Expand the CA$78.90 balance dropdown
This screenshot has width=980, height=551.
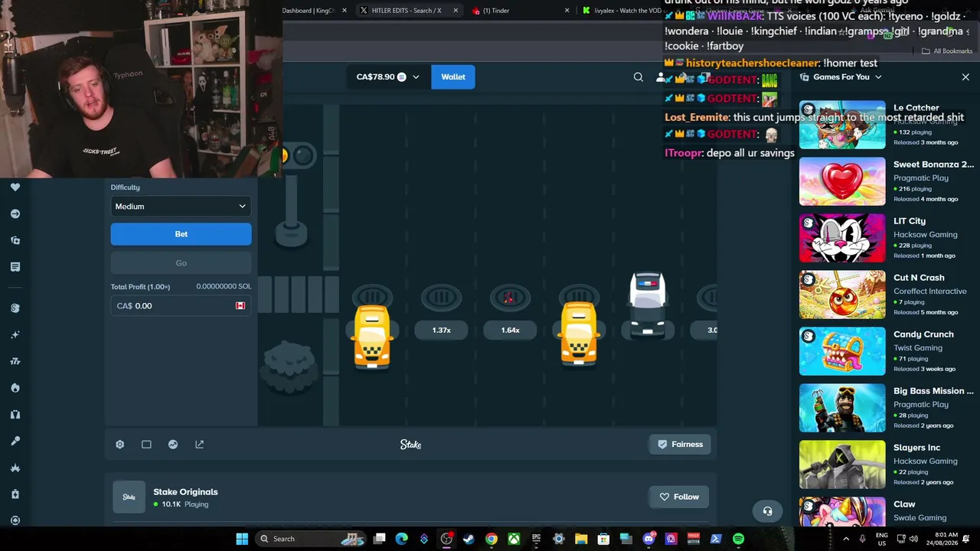(x=387, y=77)
